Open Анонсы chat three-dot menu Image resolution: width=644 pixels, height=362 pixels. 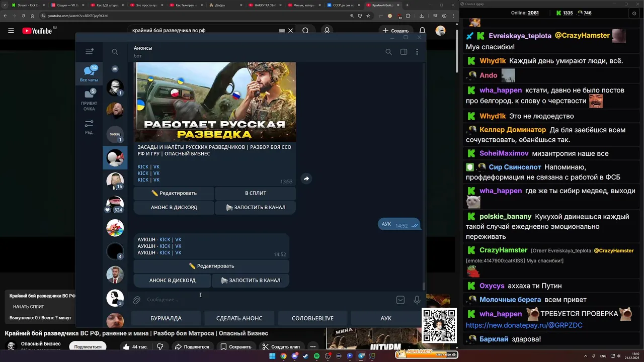tap(417, 52)
